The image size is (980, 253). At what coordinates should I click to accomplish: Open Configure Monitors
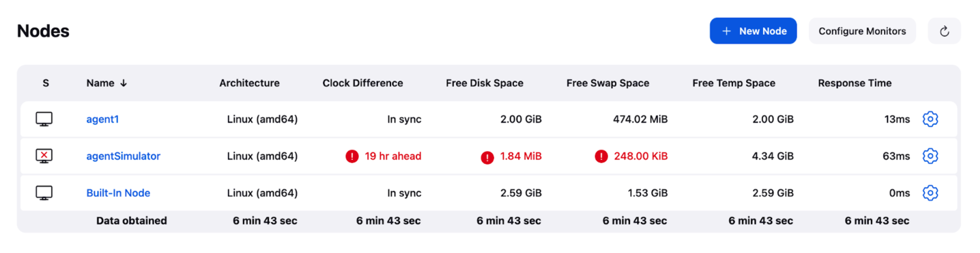(862, 31)
